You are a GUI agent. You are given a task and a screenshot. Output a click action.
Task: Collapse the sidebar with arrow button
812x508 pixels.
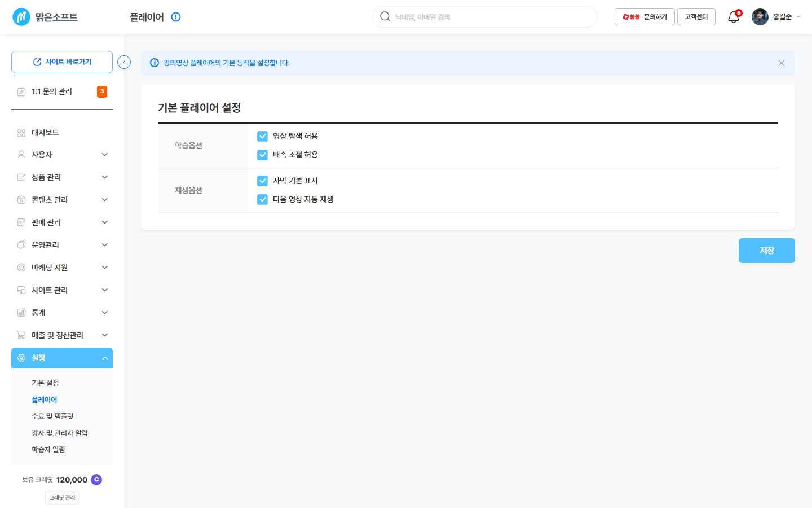[124, 62]
